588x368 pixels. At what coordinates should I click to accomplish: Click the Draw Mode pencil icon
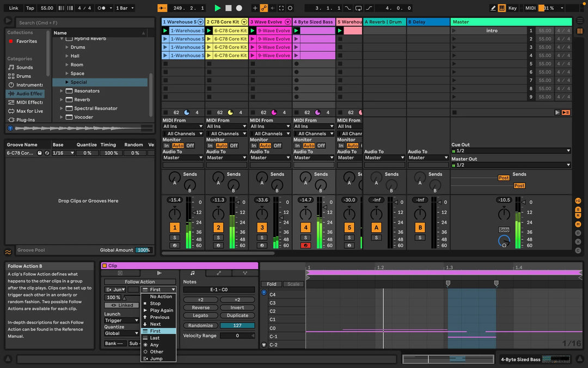click(x=493, y=8)
